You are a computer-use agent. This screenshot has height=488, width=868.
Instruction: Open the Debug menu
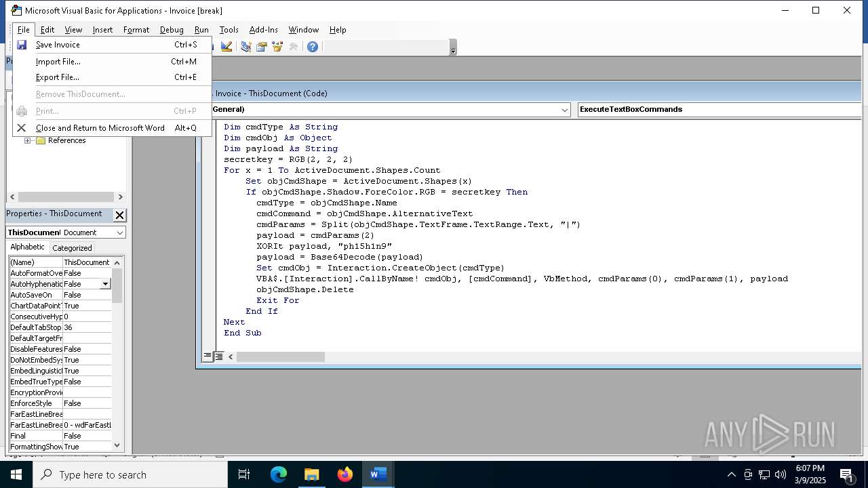pyautogui.click(x=172, y=30)
